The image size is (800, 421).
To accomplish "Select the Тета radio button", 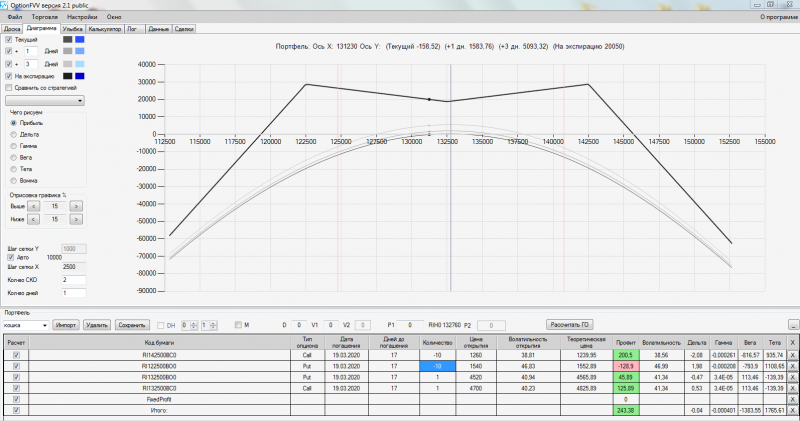I will 14,169.
